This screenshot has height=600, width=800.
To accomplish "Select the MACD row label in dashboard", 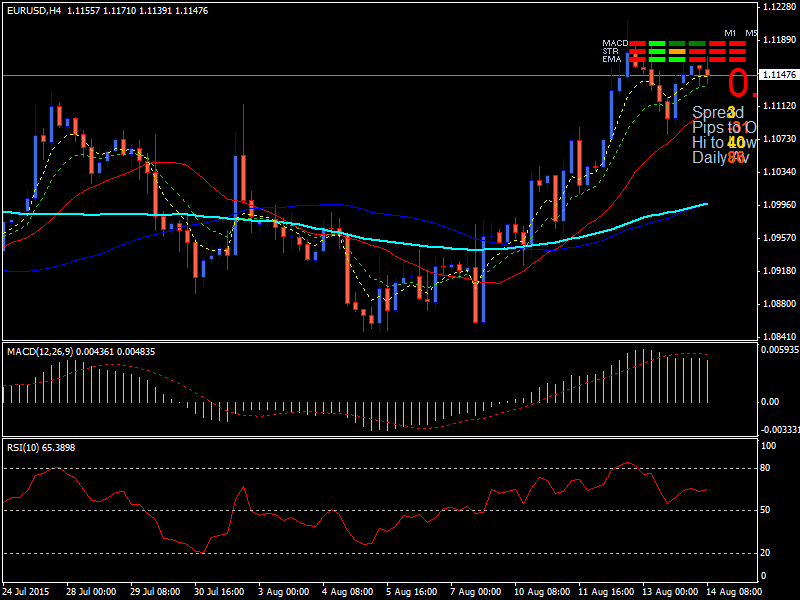I will coord(614,43).
